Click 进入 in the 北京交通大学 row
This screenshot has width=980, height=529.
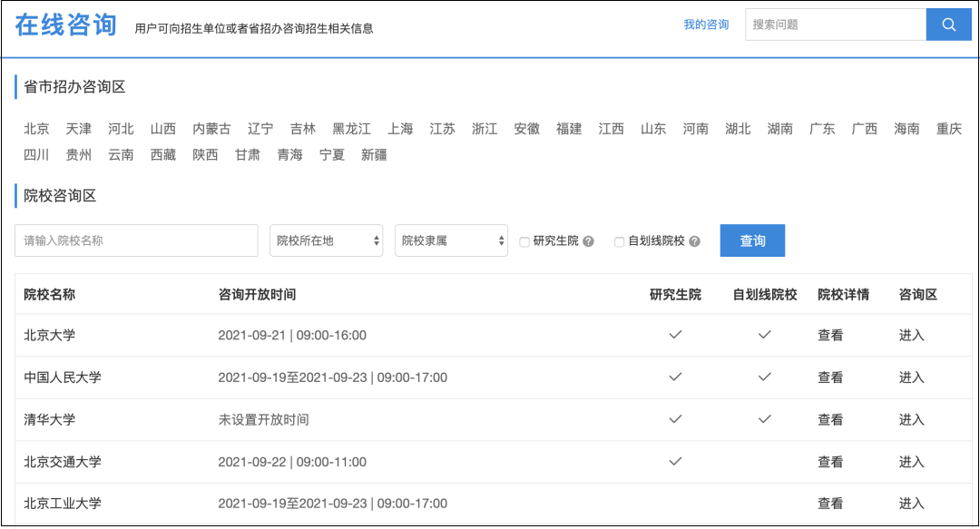click(911, 462)
